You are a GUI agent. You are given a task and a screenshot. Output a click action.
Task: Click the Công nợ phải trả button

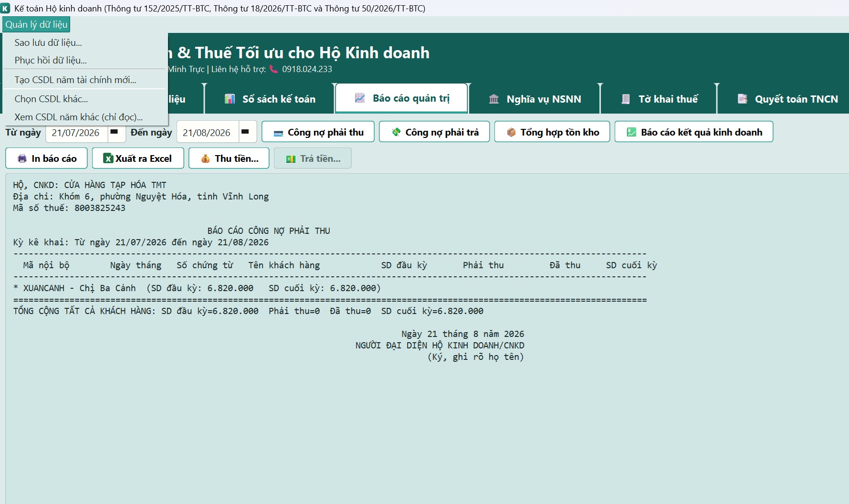pos(434,132)
